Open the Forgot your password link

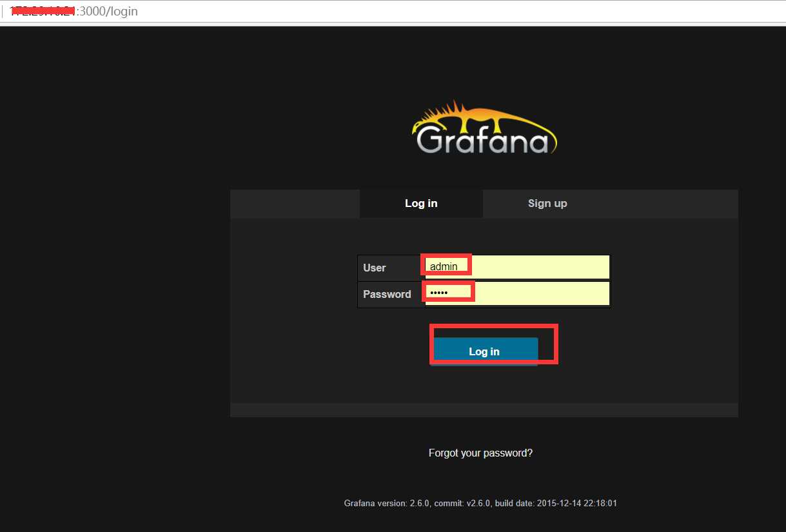coord(480,453)
